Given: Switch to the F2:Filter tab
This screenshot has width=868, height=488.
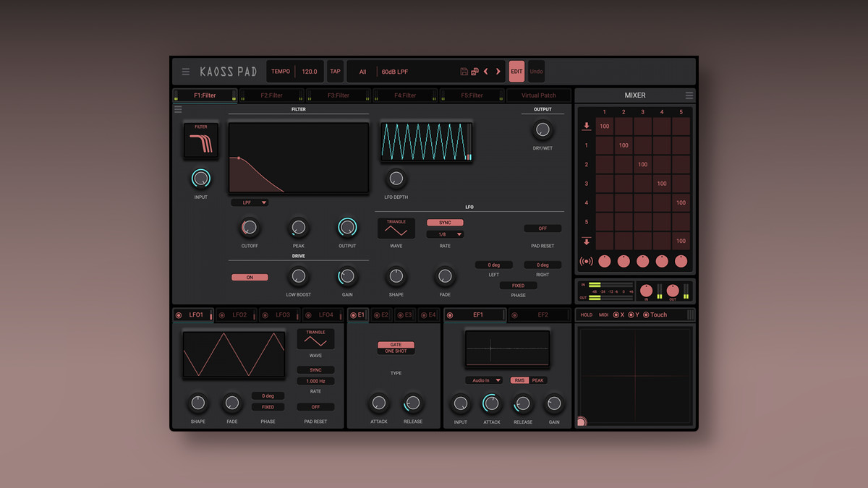Looking at the screenshot, I should coord(271,95).
